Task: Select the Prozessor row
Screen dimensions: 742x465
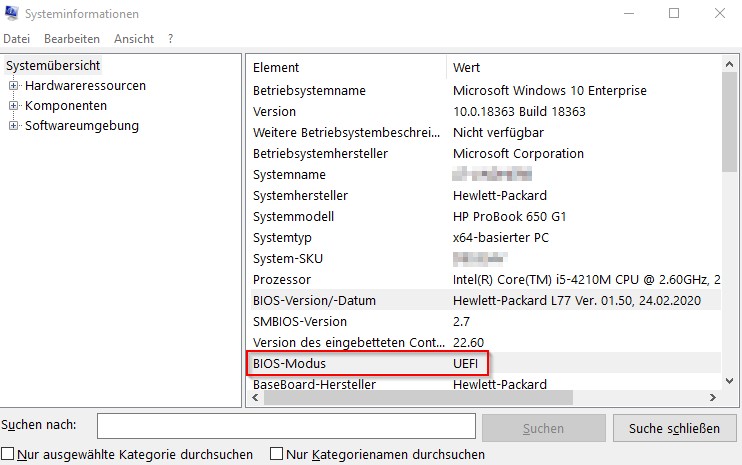Action: [x=282, y=279]
